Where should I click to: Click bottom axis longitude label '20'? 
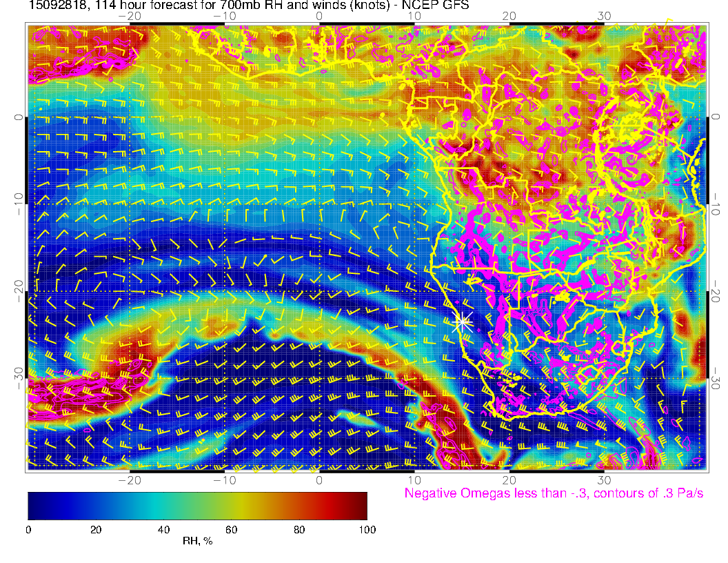(509, 480)
